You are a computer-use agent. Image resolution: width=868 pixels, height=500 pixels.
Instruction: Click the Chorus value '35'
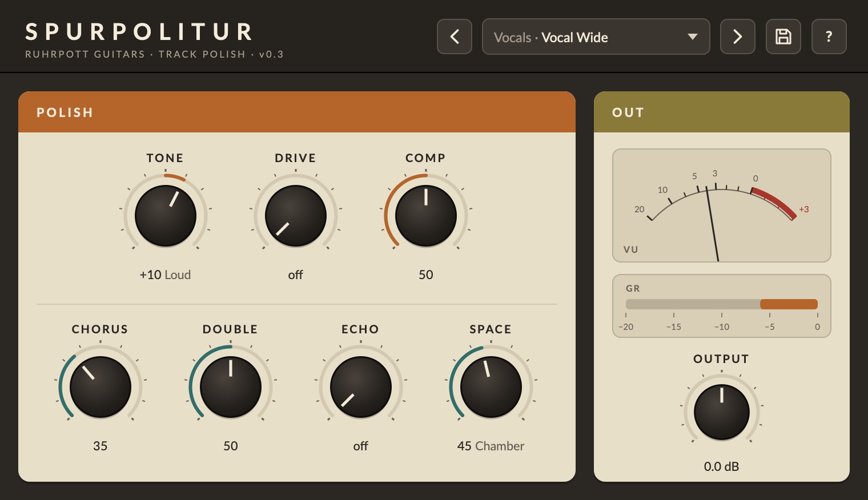101,446
